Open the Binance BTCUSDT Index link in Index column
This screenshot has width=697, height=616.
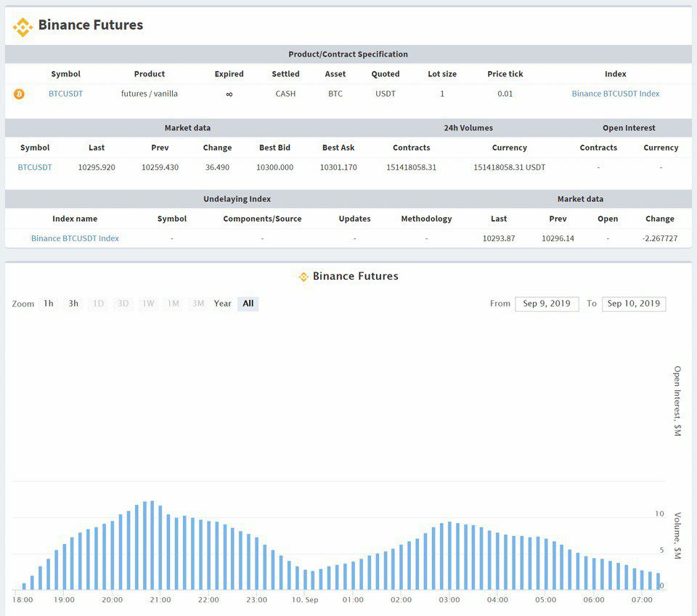click(615, 94)
